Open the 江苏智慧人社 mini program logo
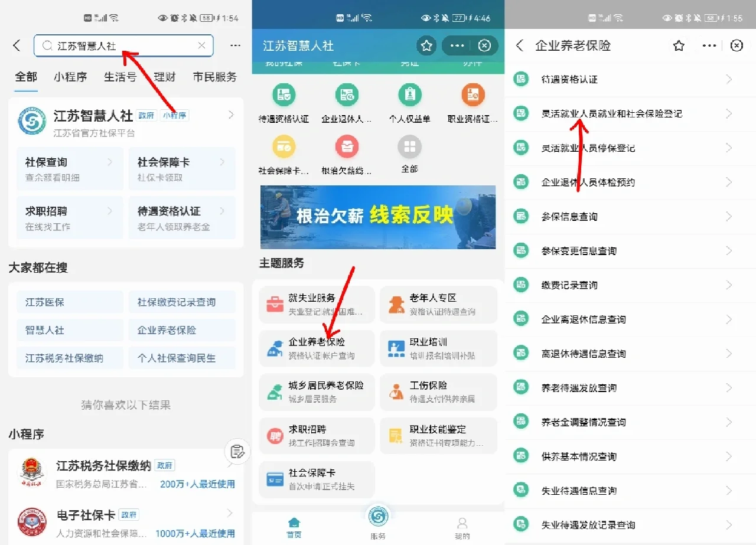 pos(31,121)
